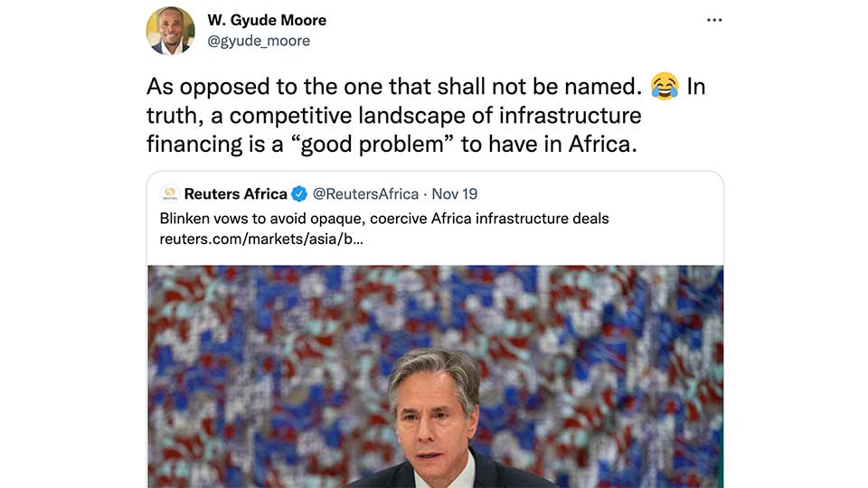Open W. Gyude Moore's profile picture
Viewport: 868px width, 488px height.
coord(171,31)
